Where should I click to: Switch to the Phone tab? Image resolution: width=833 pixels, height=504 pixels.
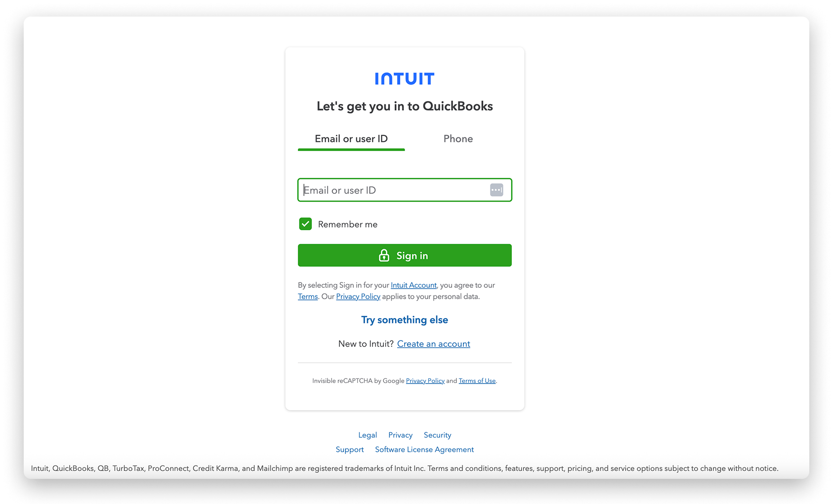458,139
